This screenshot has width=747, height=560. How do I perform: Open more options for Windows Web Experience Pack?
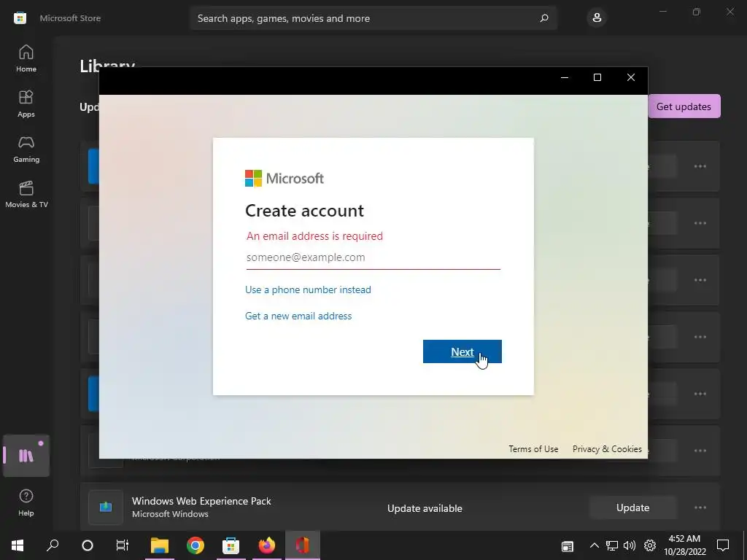(700, 507)
